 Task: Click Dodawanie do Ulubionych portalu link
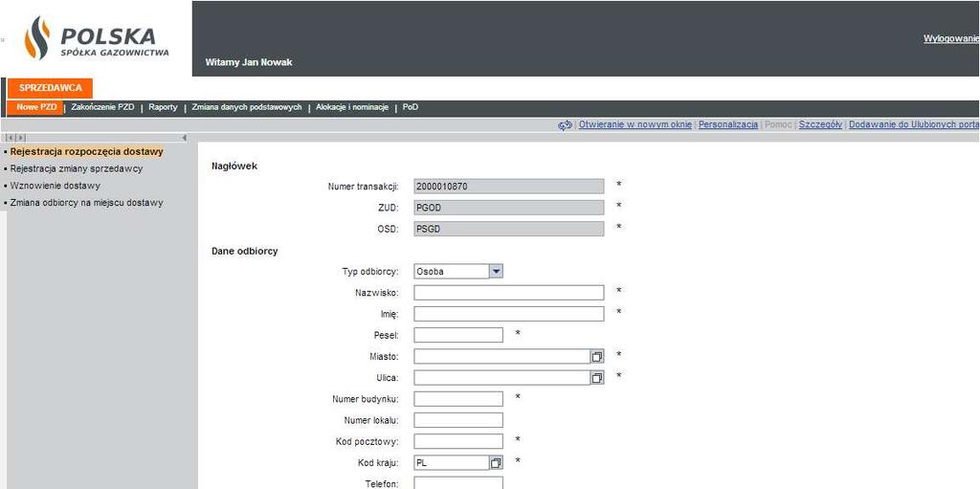coord(914,125)
